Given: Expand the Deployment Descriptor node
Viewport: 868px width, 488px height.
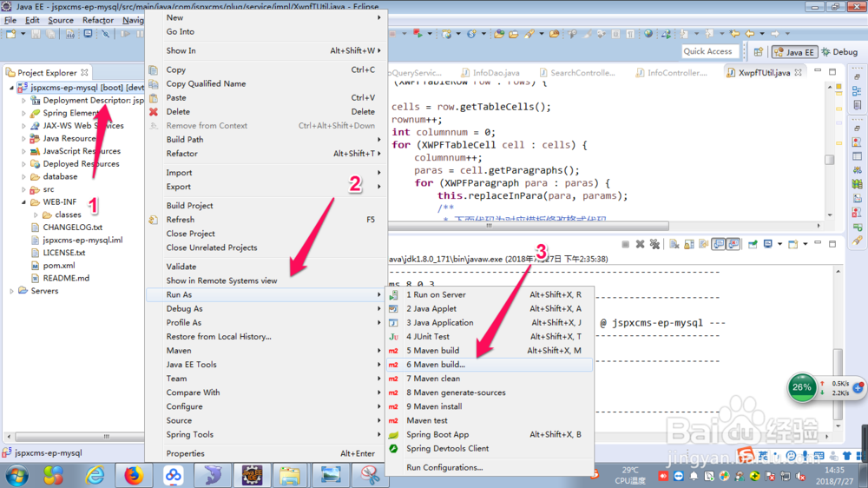Looking at the screenshot, I should (23, 100).
